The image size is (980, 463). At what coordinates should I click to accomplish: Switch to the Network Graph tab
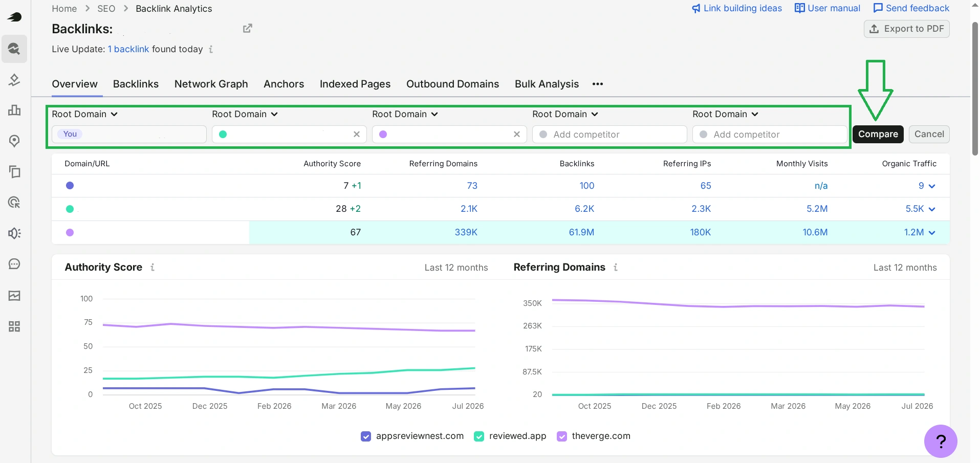pos(211,84)
